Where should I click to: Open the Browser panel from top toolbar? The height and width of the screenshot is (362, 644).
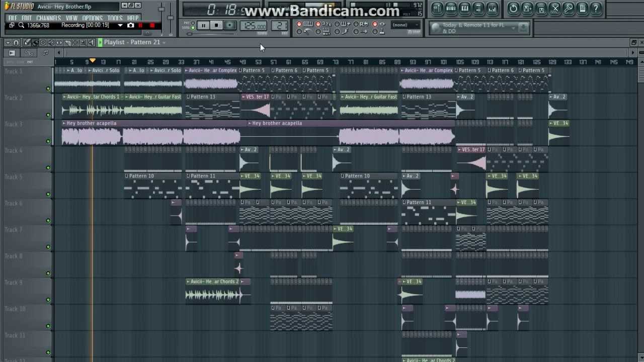click(478, 8)
